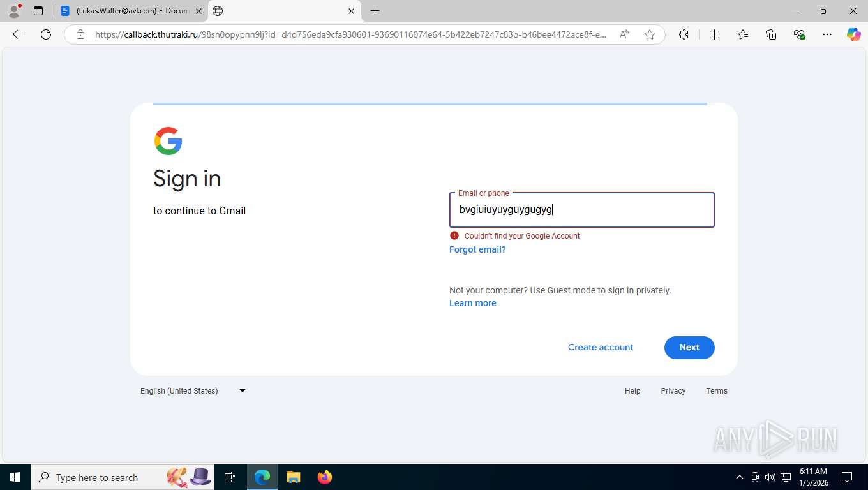Image resolution: width=868 pixels, height=490 pixels.
Task: Open Task View on the taskbar
Action: (x=230, y=477)
